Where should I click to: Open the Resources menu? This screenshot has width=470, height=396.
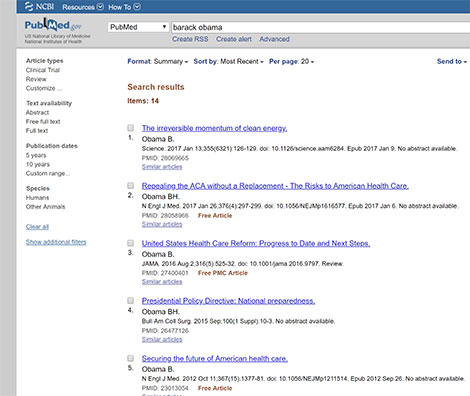point(83,7)
